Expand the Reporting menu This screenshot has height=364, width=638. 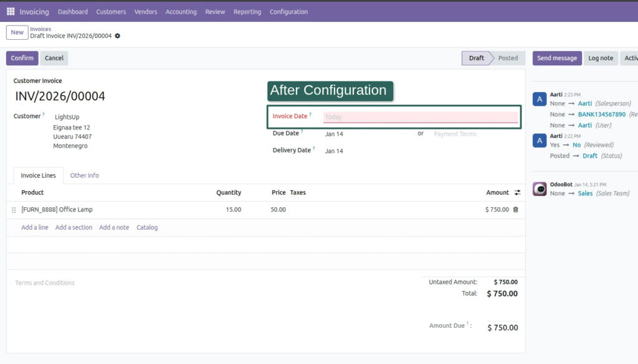247,12
